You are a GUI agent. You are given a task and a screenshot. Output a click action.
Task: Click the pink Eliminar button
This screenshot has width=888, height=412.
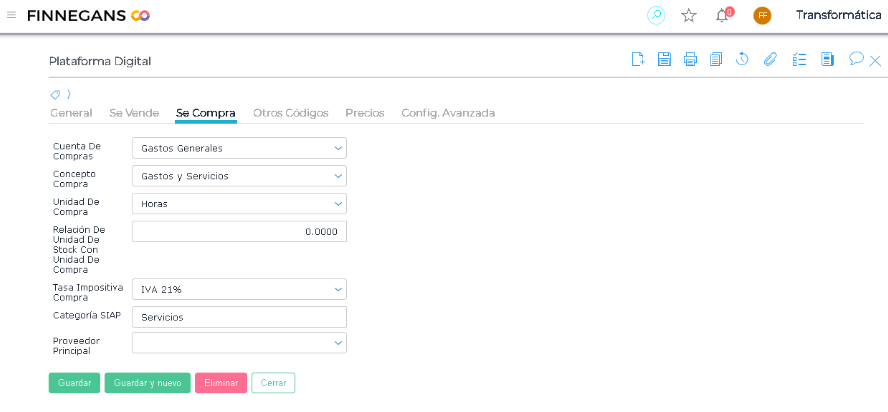[x=221, y=383]
